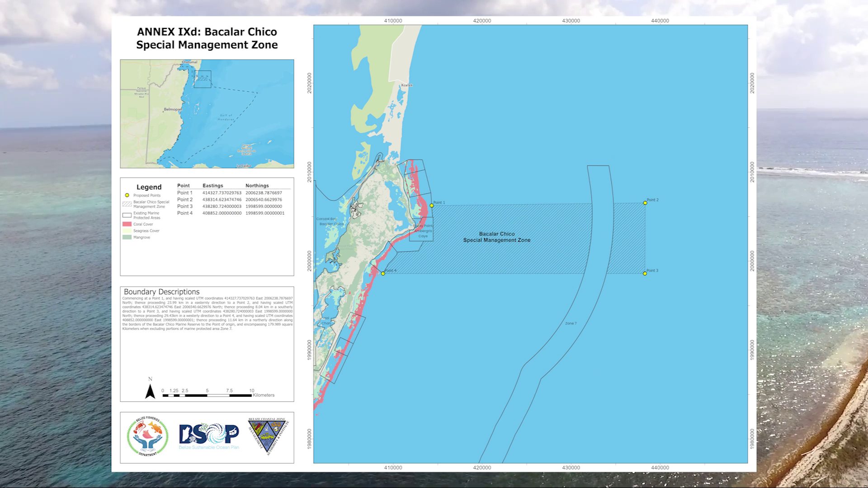Click the pink Coral Cover legend swatch
This screenshot has height=488, width=868.
(x=127, y=224)
